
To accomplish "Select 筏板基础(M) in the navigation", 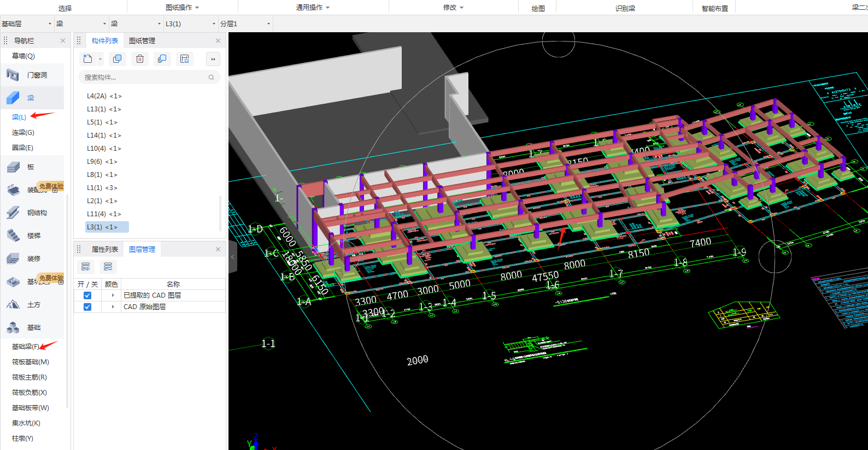I will pos(31,362).
